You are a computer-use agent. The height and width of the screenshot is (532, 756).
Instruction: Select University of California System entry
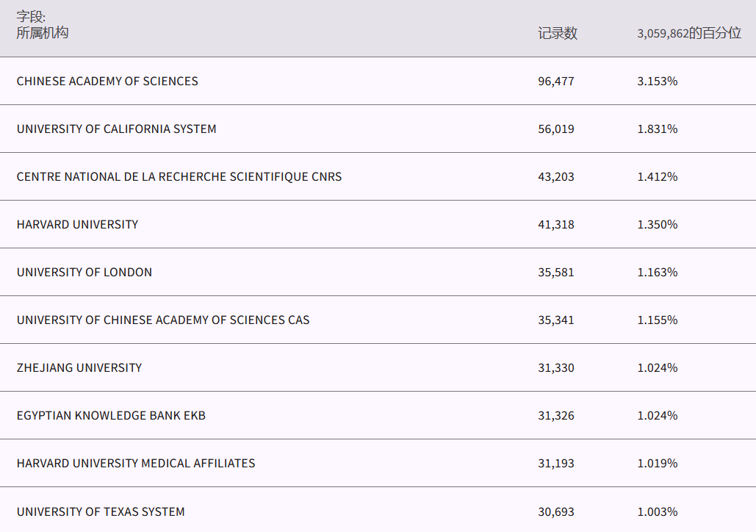(116, 129)
